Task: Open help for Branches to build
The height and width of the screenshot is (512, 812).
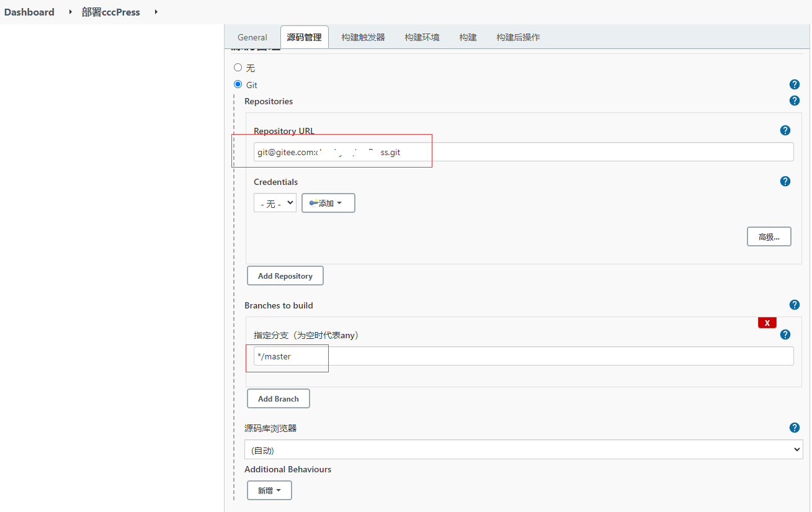Action: tap(794, 305)
